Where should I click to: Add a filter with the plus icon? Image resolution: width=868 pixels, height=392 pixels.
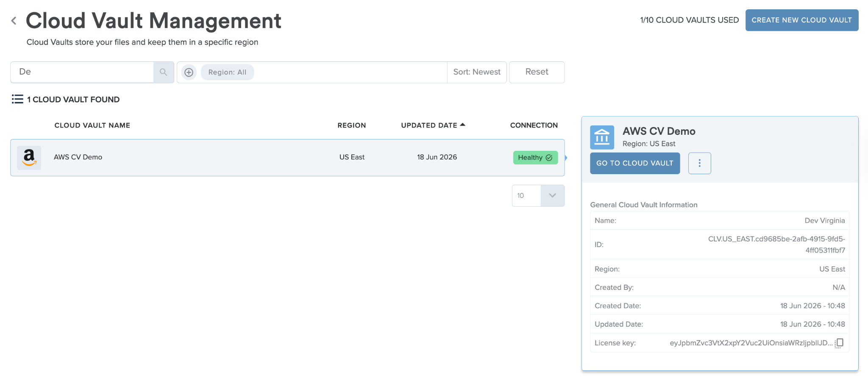pos(189,72)
